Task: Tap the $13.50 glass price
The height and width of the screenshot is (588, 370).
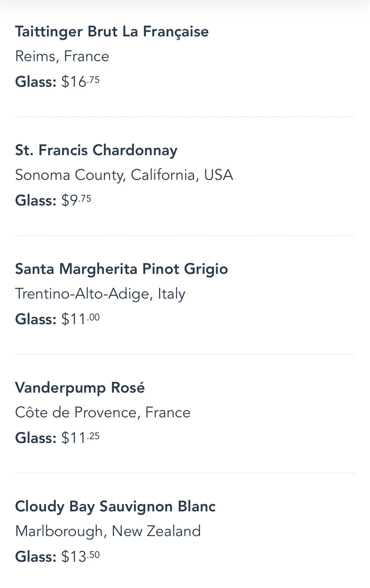Action: pyautogui.click(x=80, y=556)
